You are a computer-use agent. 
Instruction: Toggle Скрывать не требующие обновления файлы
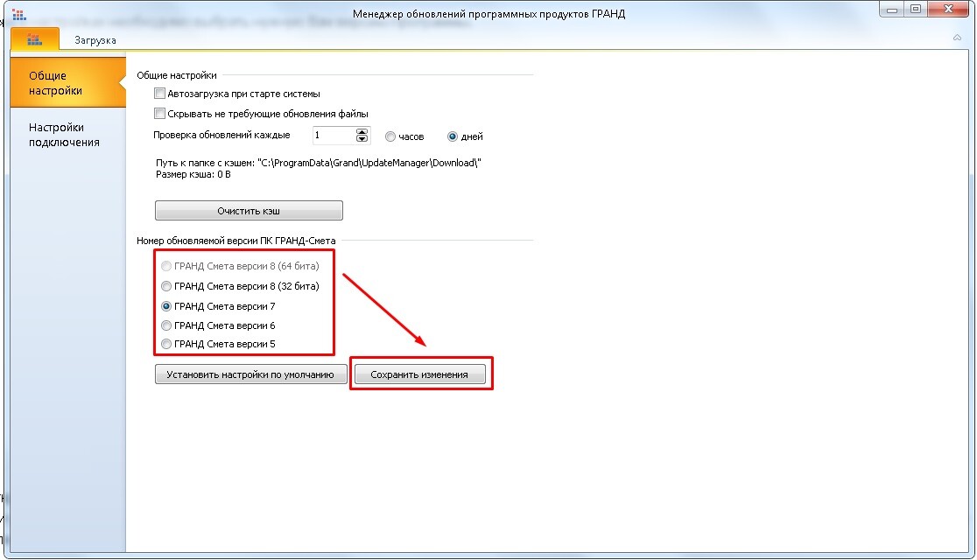[x=159, y=114]
